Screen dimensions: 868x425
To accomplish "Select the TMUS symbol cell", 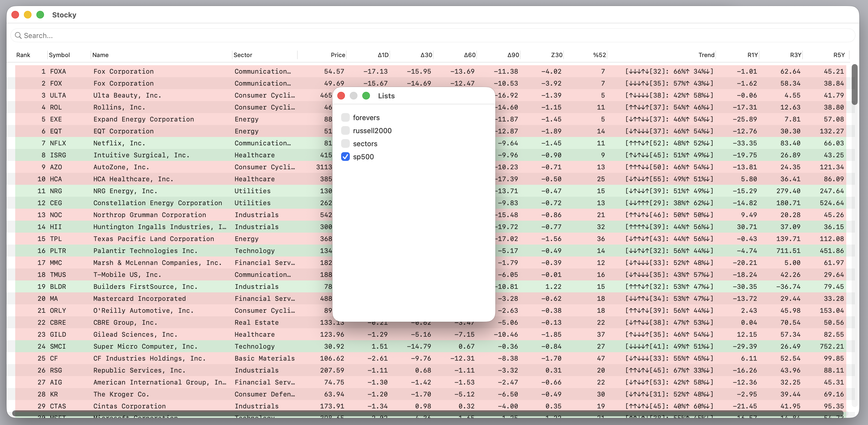I will [x=58, y=275].
